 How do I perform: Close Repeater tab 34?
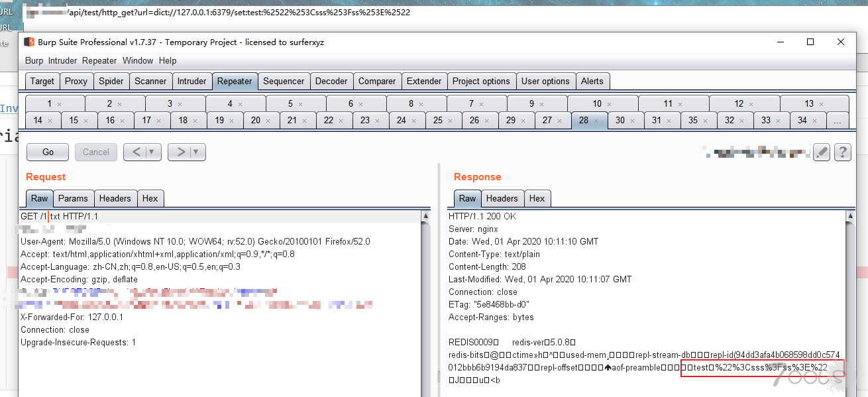point(815,121)
